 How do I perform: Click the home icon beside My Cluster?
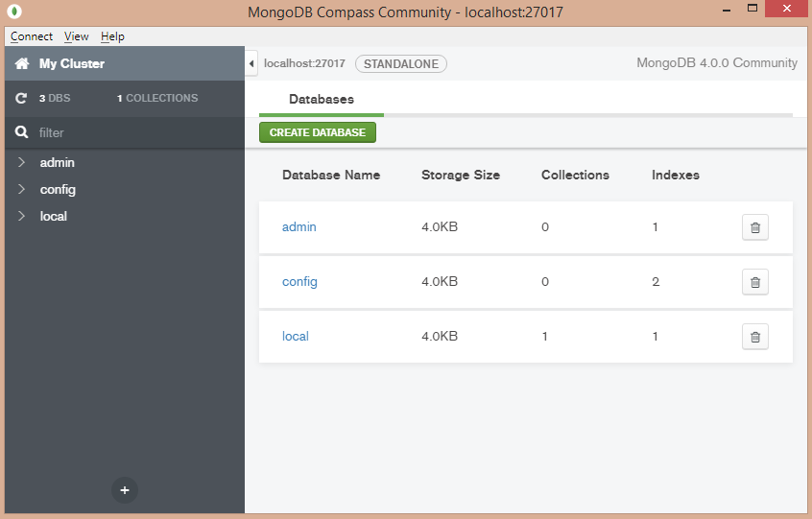(22, 64)
